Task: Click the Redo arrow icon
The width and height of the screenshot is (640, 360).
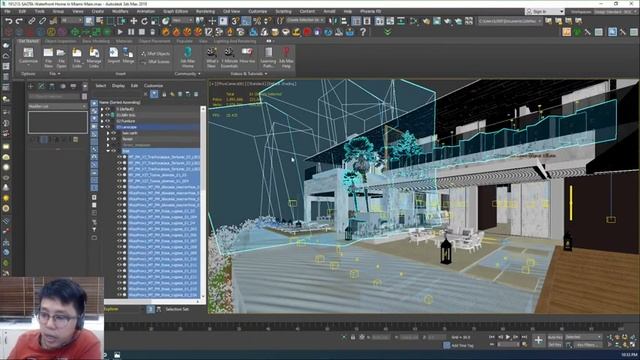Action: [19, 21]
